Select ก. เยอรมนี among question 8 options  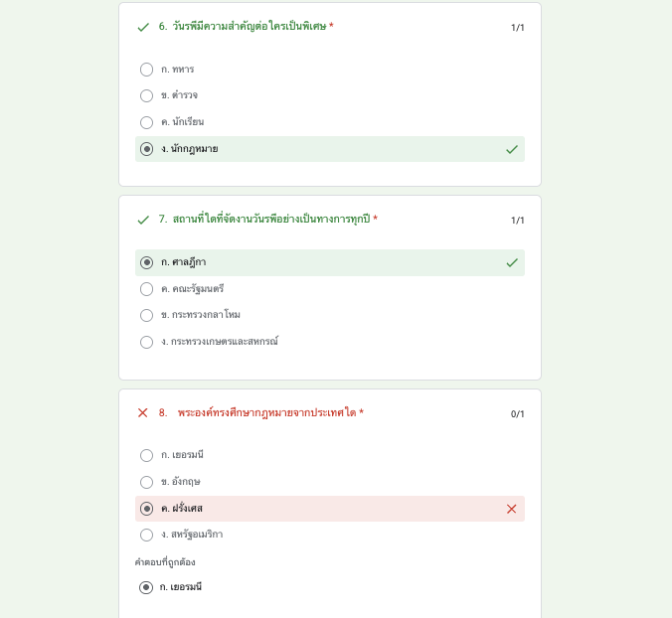[147, 455]
